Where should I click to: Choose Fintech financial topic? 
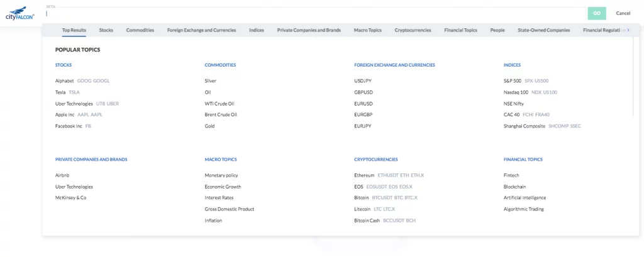tap(511, 175)
